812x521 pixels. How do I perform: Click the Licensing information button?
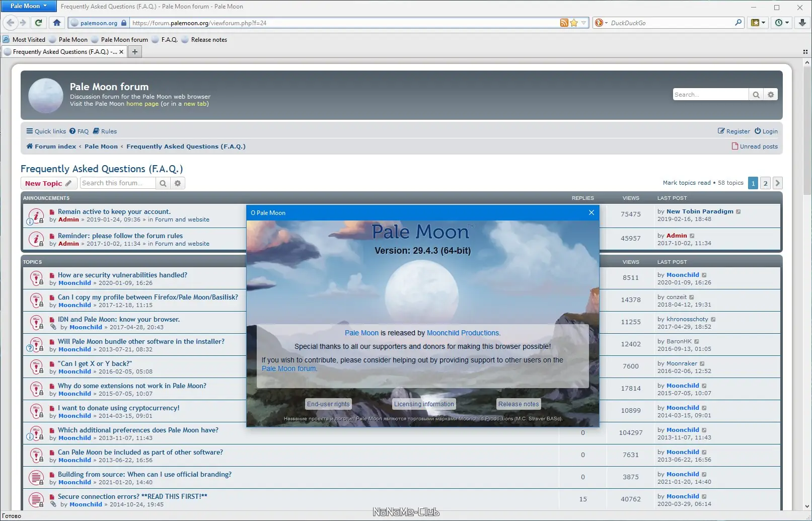coord(424,404)
